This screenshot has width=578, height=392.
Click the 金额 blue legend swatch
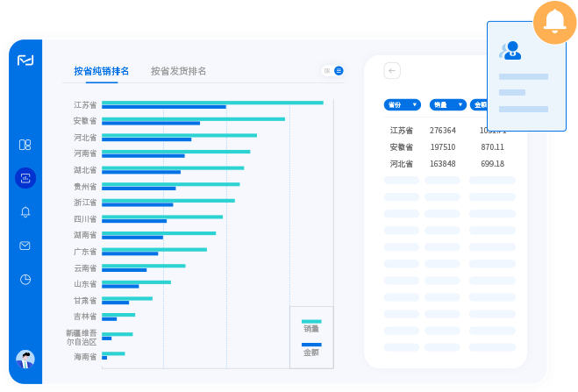[311, 345]
